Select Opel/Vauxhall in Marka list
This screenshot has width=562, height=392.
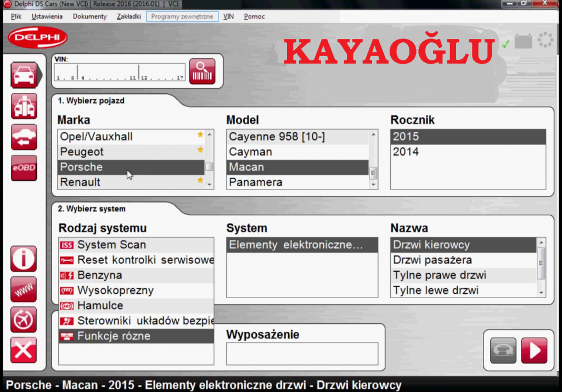131,137
